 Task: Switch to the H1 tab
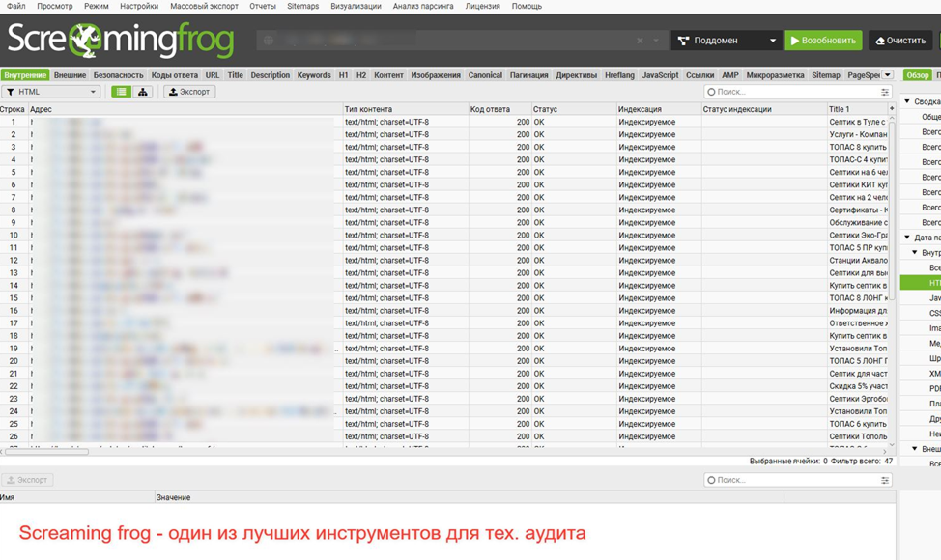point(343,75)
